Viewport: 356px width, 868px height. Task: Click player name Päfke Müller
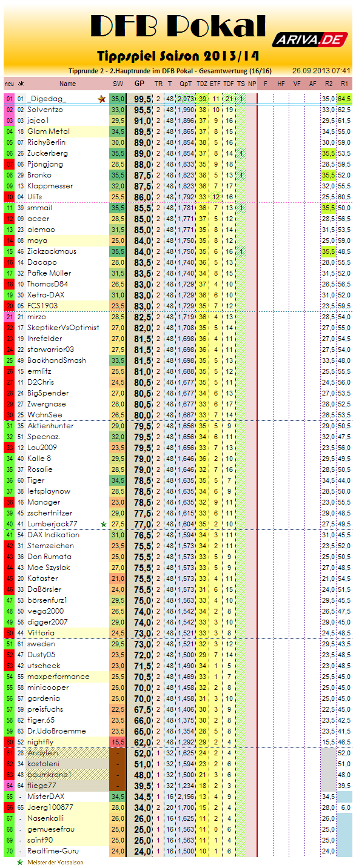(50, 273)
